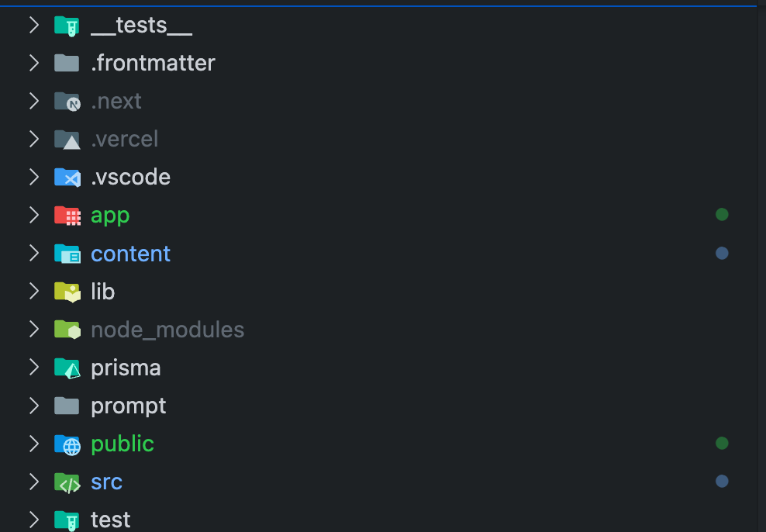Screen dimensions: 766x532
Task: Select the test folder label
Action: pos(110,520)
